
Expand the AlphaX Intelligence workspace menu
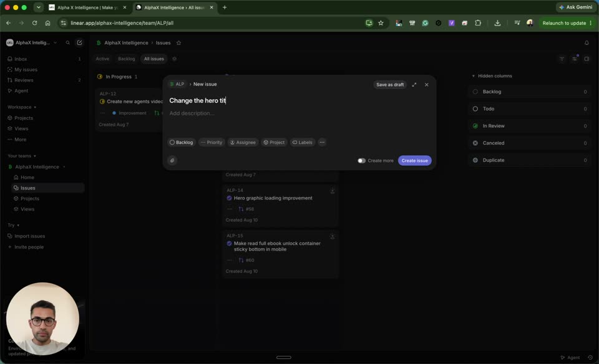coord(32,43)
